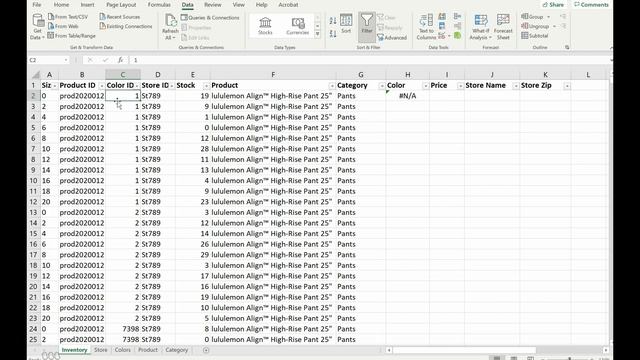Open the File menu
Screen dimensions: 640x360
[37, 5]
